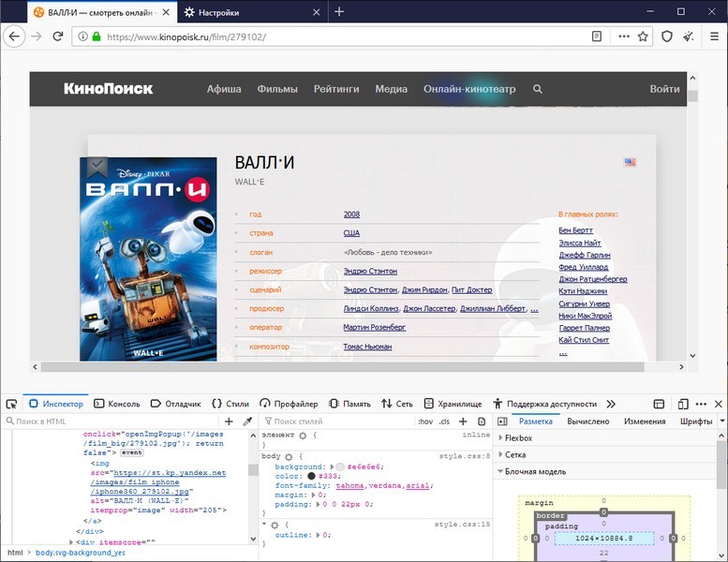
Task: Expand the Flexbox section
Action: [518, 437]
